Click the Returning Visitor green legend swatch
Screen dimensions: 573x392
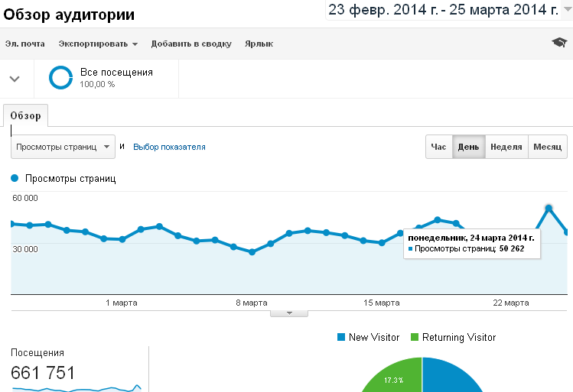415,337
